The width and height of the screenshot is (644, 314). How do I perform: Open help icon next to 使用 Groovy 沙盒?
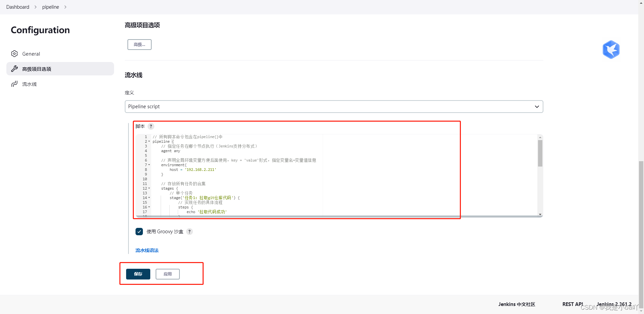click(x=190, y=232)
